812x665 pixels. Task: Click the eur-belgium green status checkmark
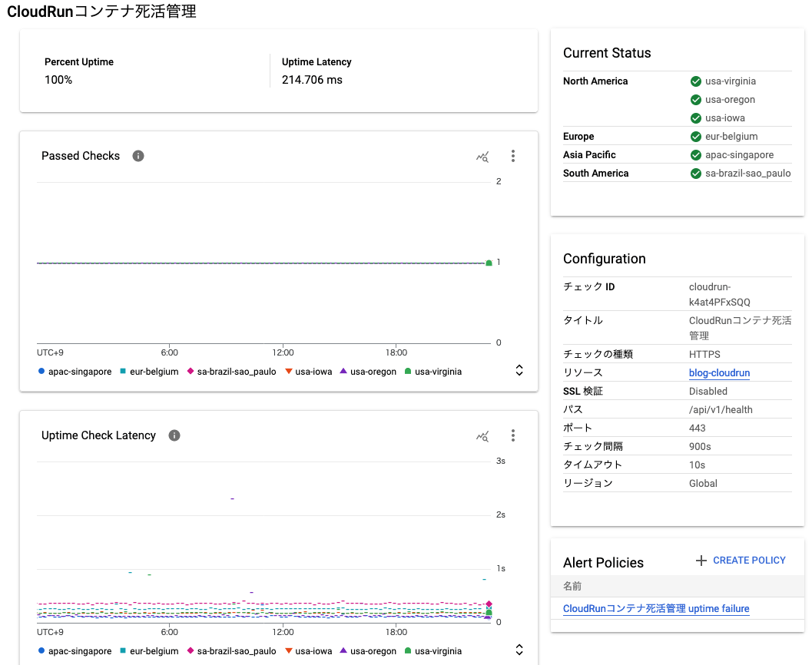click(x=696, y=137)
